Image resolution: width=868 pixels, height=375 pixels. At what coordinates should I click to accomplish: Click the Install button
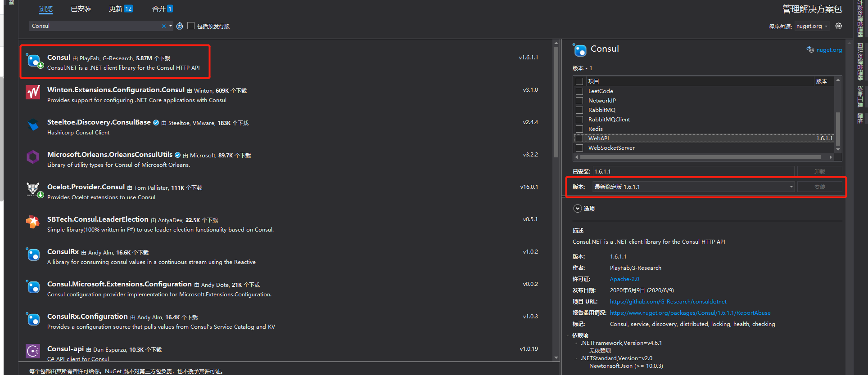(819, 187)
